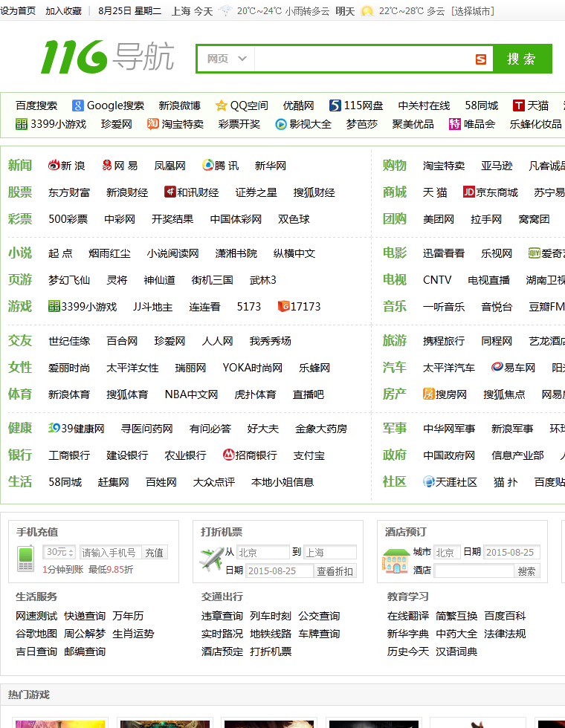
Task: Click the 网易 red logo icon
Action: [107, 165]
